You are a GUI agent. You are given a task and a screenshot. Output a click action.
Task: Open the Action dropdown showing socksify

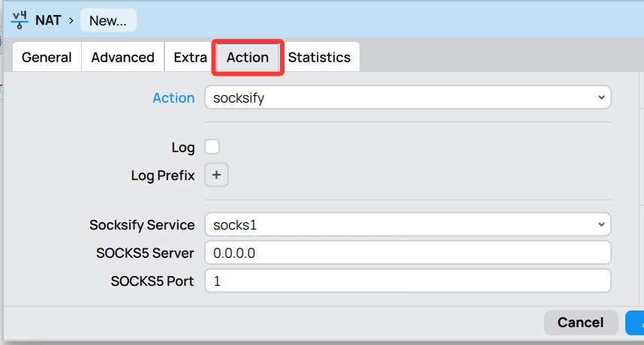point(408,97)
